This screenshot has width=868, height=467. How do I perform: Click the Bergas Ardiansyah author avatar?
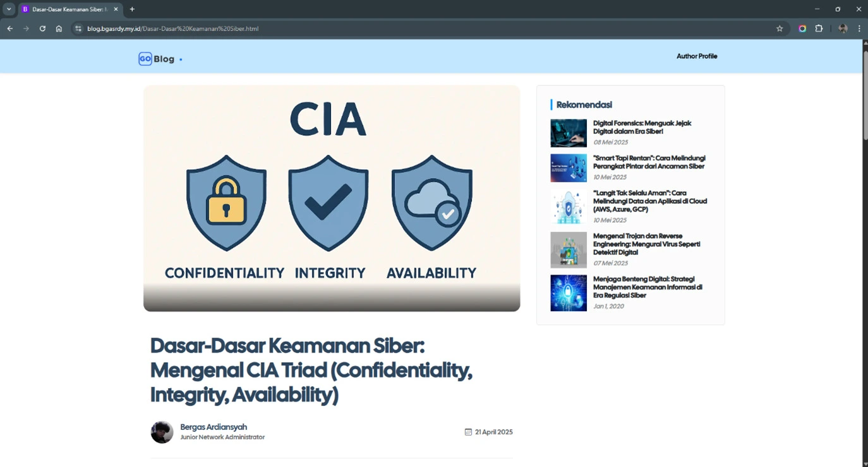click(x=162, y=432)
